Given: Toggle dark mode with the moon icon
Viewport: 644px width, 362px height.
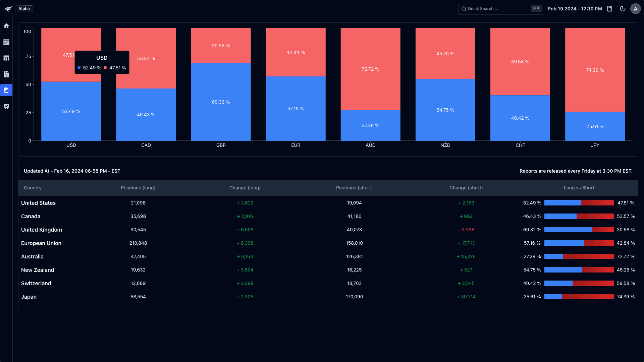Looking at the screenshot, I should [x=623, y=9].
